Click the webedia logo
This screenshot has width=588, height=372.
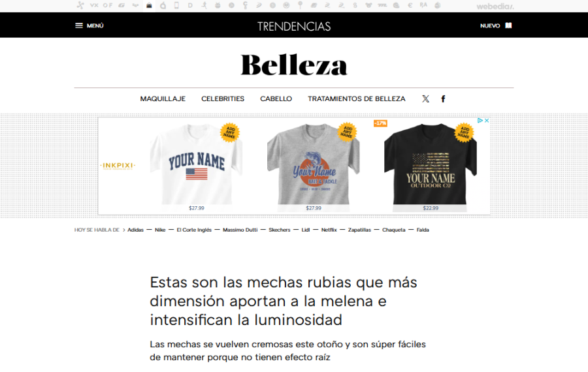(495, 7)
